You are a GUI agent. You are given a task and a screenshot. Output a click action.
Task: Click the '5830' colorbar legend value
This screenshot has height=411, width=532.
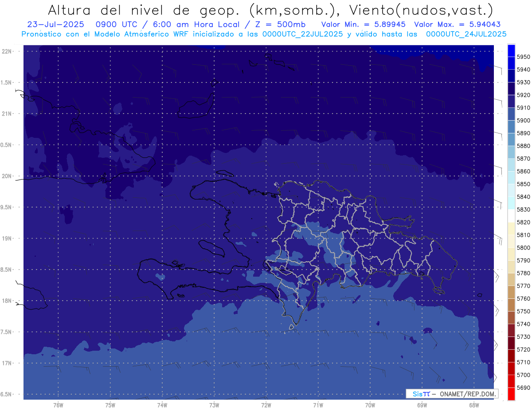pos(523,209)
